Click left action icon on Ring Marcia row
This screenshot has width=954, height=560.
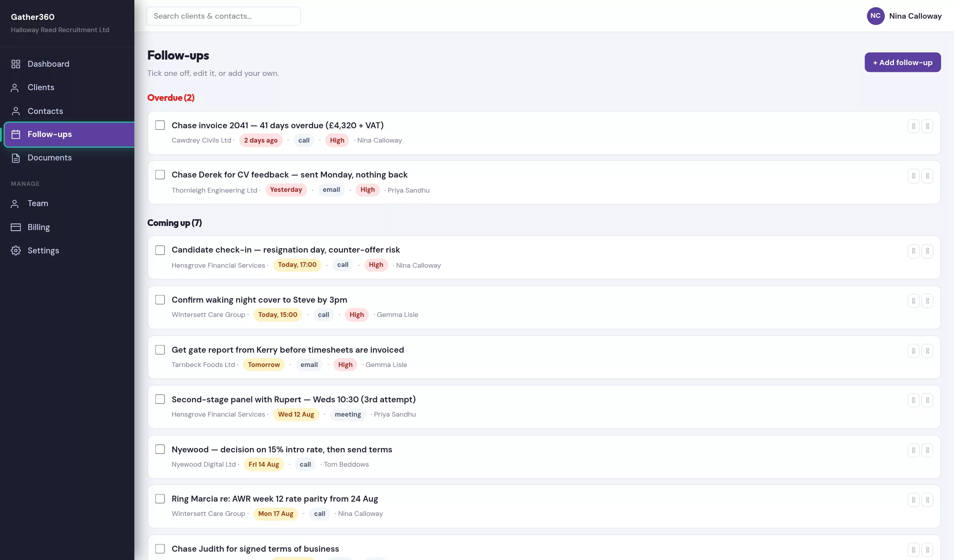pos(913,500)
